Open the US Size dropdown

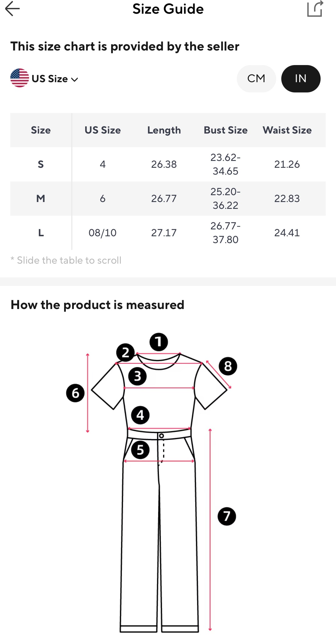point(50,79)
